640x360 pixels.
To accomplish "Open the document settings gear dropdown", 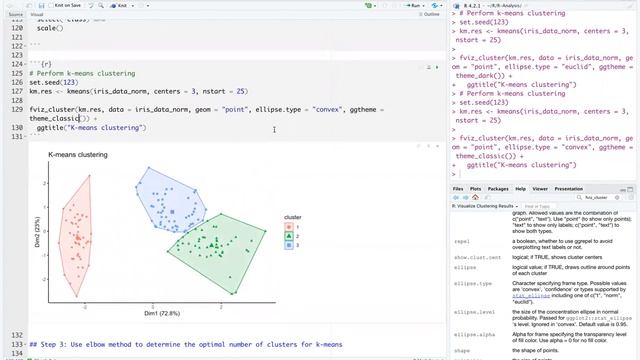I will pyautogui.click(x=148, y=6).
